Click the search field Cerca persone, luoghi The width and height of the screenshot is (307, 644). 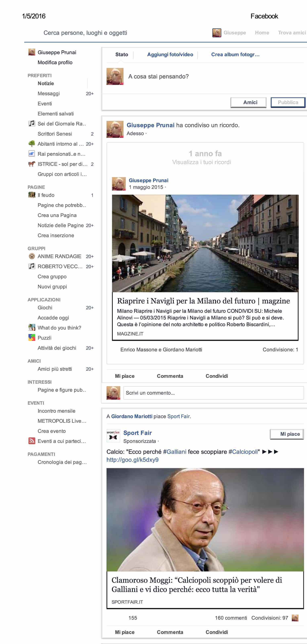coord(85,33)
